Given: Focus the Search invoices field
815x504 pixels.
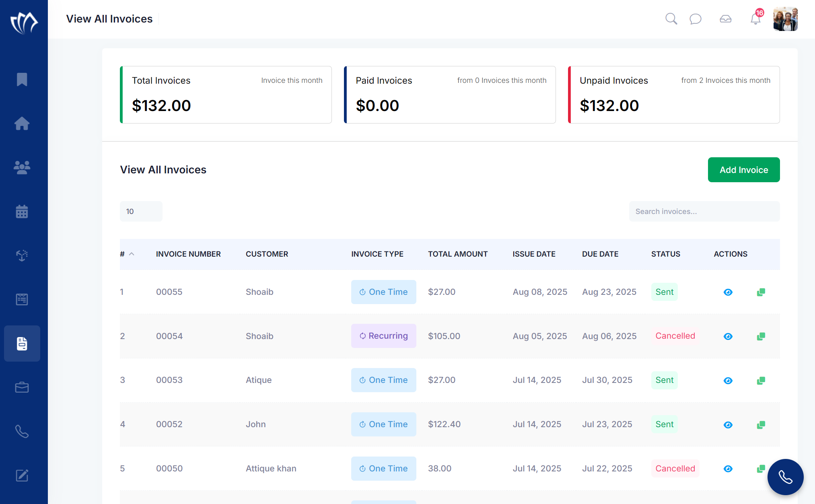Looking at the screenshot, I should tap(704, 212).
